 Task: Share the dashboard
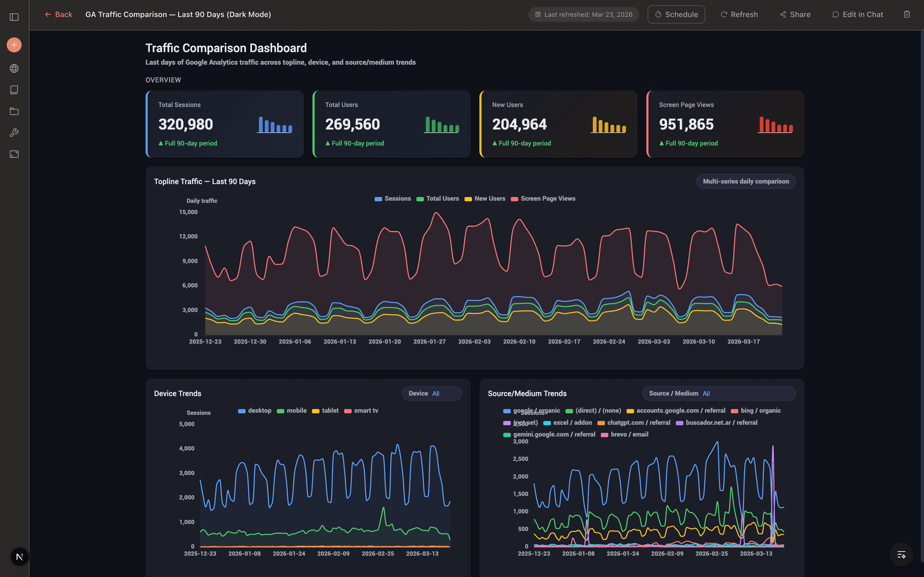tap(795, 14)
